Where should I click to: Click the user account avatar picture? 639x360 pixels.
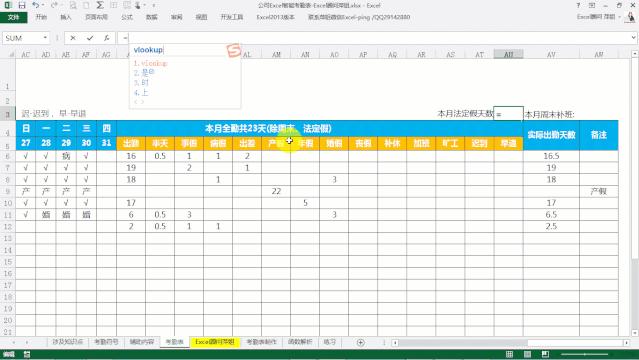631,17
